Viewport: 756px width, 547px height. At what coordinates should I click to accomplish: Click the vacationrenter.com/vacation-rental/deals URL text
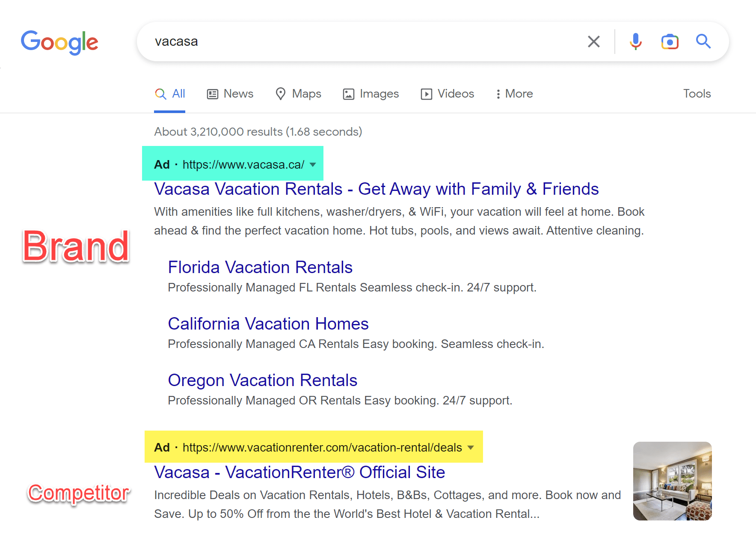coord(322,448)
